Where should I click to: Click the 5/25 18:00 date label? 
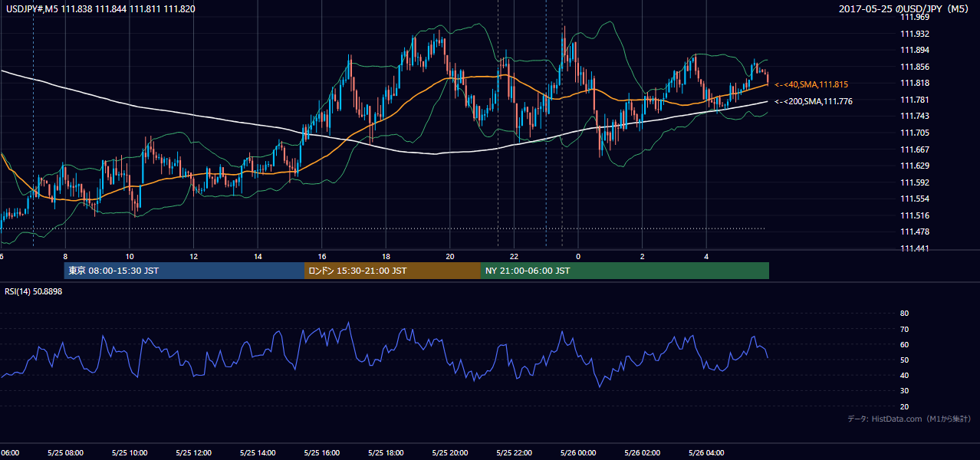[x=386, y=452]
